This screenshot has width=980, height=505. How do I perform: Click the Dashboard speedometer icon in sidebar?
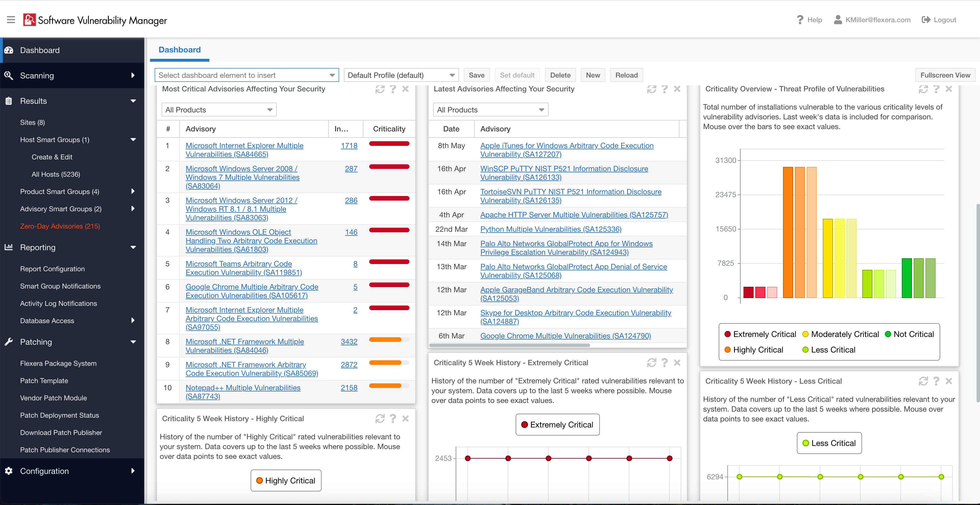(x=9, y=50)
